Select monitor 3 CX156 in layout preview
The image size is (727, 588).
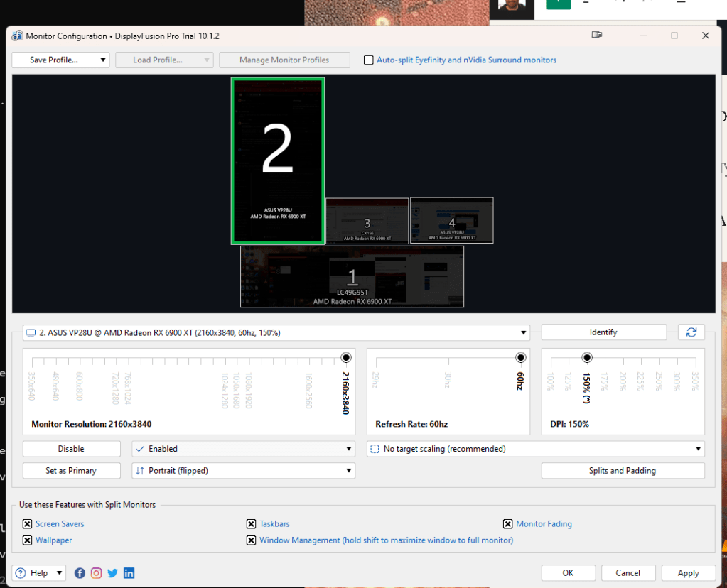(367, 221)
